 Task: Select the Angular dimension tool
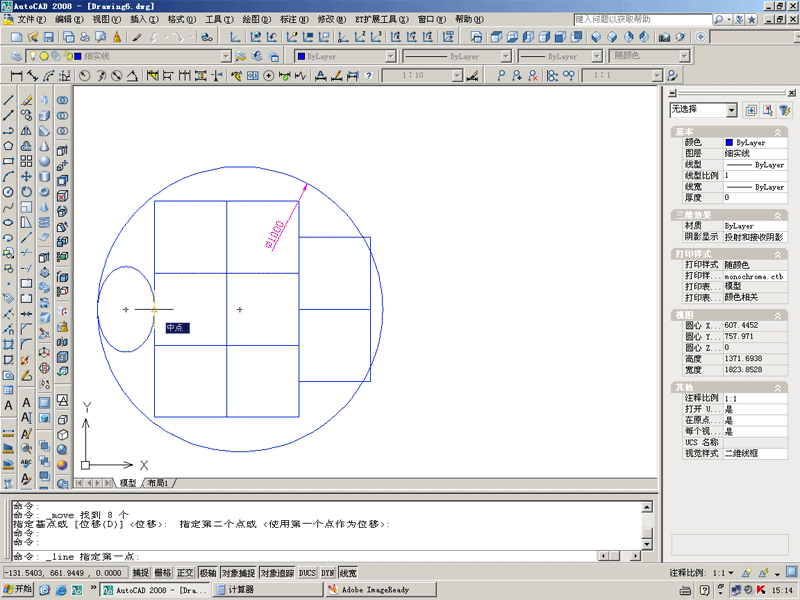133,76
